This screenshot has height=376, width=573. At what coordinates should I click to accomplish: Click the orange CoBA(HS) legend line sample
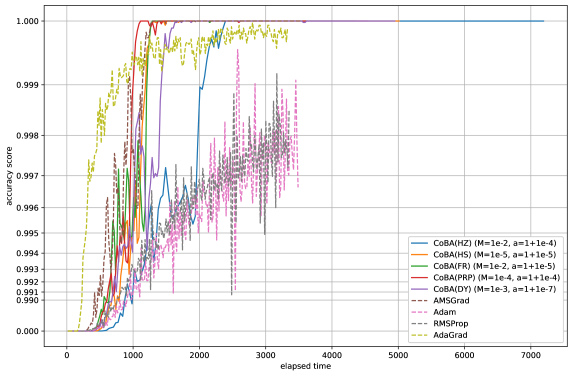click(420, 255)
